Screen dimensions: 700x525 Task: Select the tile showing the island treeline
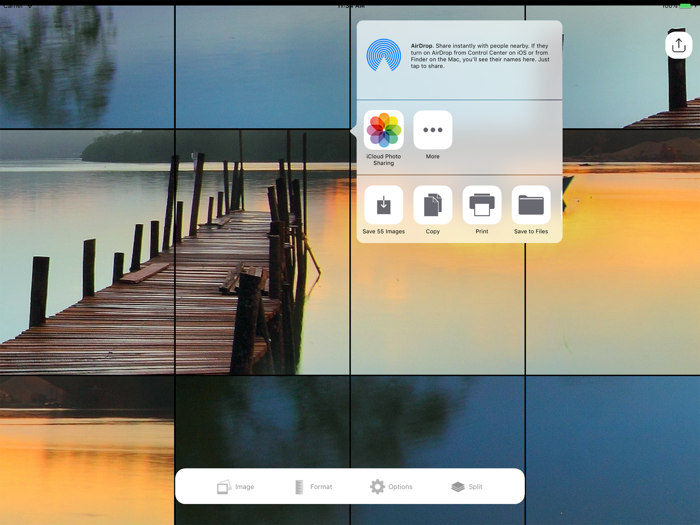87,252
